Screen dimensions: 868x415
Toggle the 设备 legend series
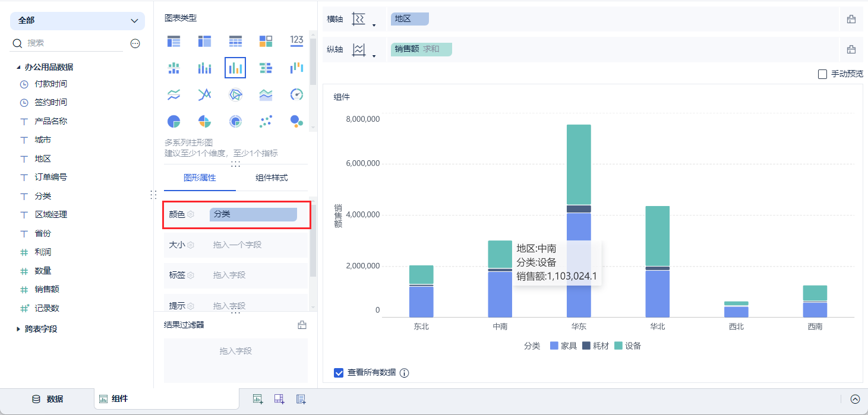point(627,346)
